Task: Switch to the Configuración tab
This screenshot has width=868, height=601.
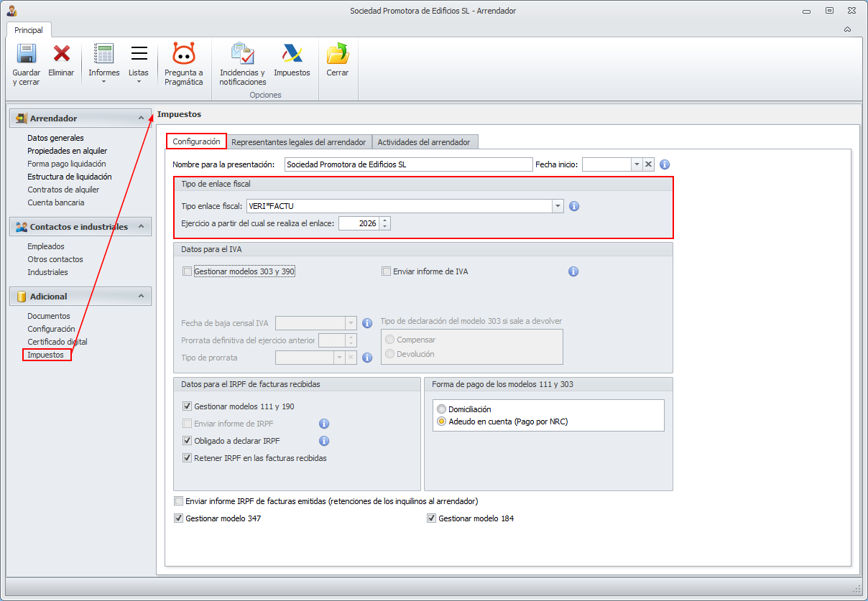Action: pos(196,141)
